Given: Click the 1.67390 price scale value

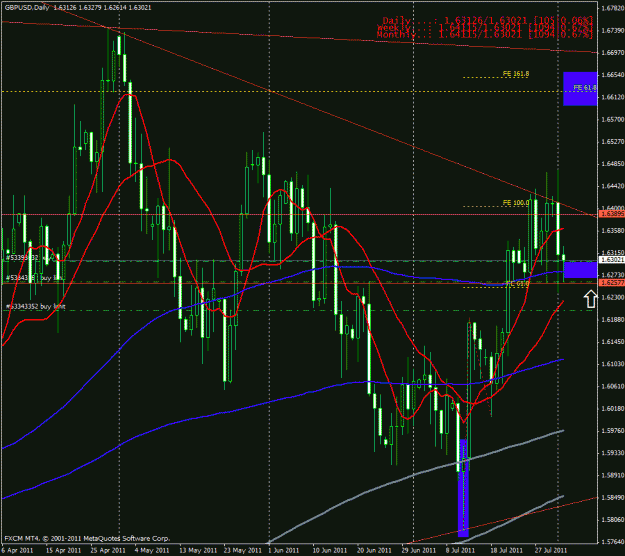Looking at the screenshot, I should (x=612, y=30).
